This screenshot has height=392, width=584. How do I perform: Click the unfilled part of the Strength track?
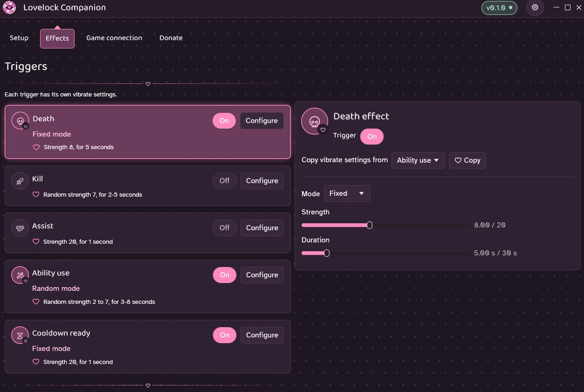tap(421, 225)
